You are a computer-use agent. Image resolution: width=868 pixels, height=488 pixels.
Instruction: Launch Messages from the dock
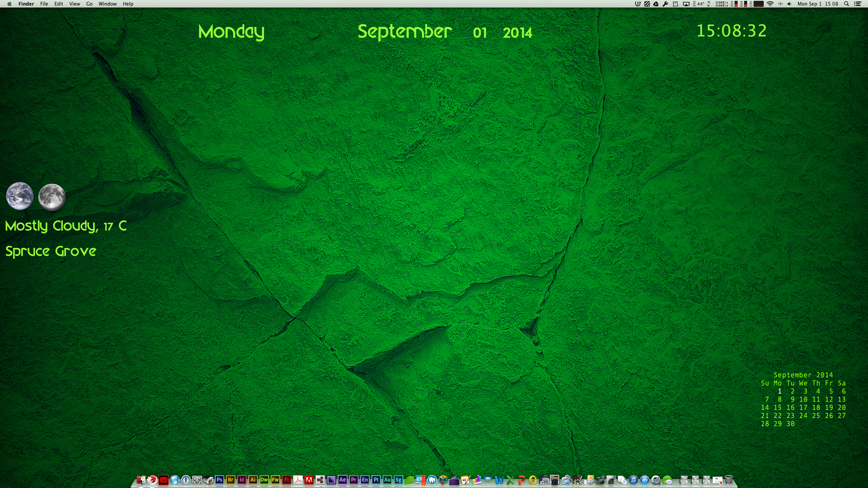[x=667, y=480]
